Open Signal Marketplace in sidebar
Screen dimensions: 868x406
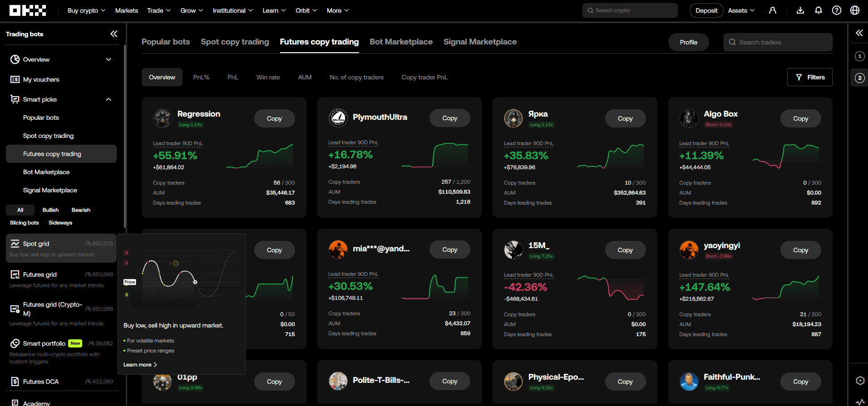pyautogui.click(x=50, y=190)
